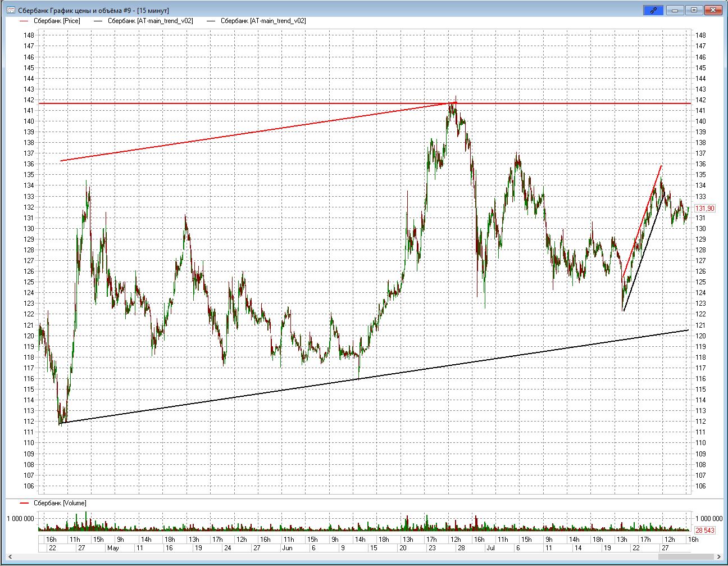Click the Jun label on the date axis
Image resolution: width=728 pixels, height=566 pixels.
click(x=287, y=548)
